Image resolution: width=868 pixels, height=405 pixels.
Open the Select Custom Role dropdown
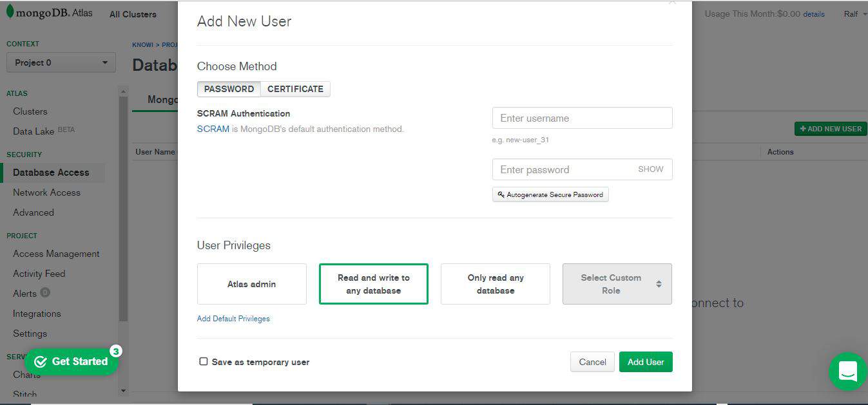pos(616,283)
